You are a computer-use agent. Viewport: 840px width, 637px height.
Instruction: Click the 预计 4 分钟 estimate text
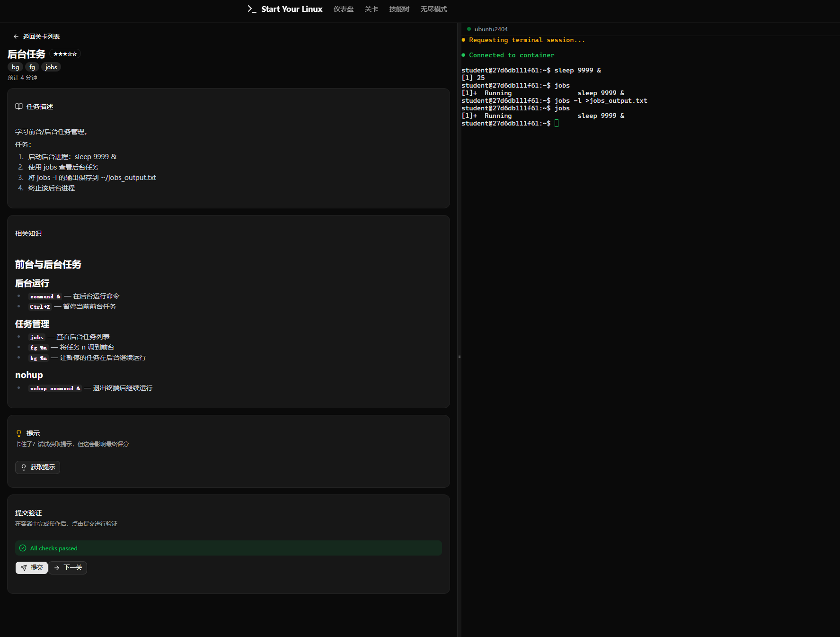(x=22, y=78)
